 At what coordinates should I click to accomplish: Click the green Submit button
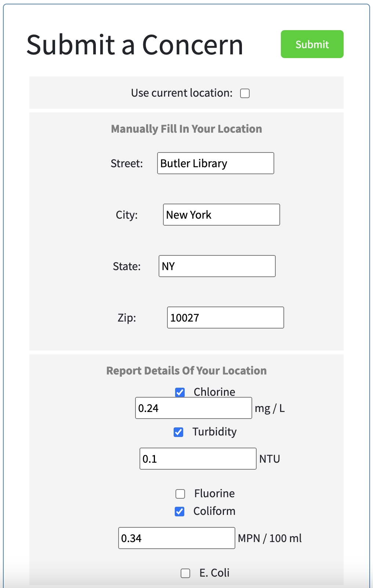[312, 44]
